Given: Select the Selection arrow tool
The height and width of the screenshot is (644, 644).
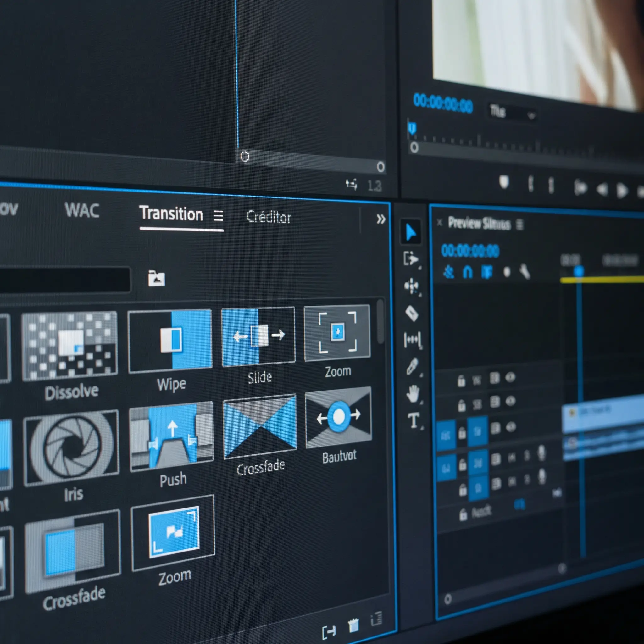Looking at the screenshot, I should coord(411,232).
